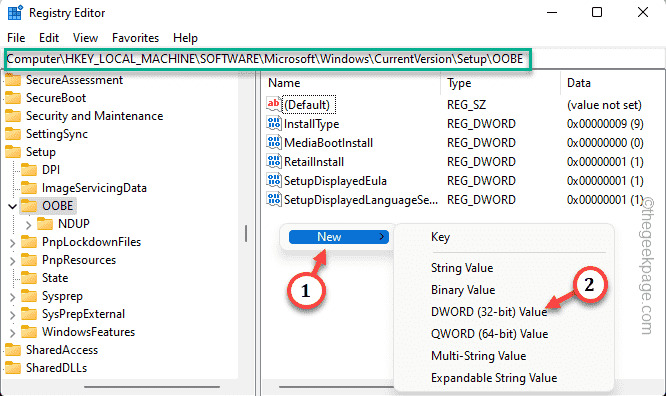Expand the PnpLockdownFiles key
This screenshot has height=396, width=666.
coord(12,243)
